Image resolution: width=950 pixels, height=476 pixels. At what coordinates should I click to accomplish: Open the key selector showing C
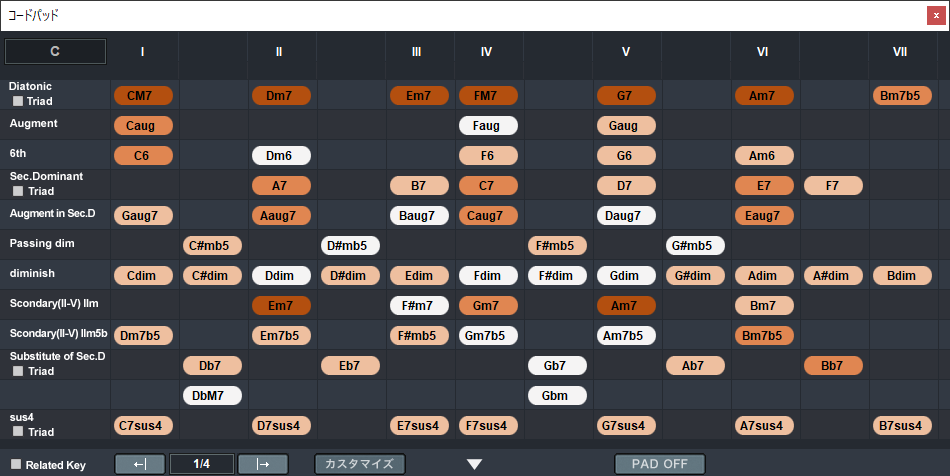tap(55, 51)
